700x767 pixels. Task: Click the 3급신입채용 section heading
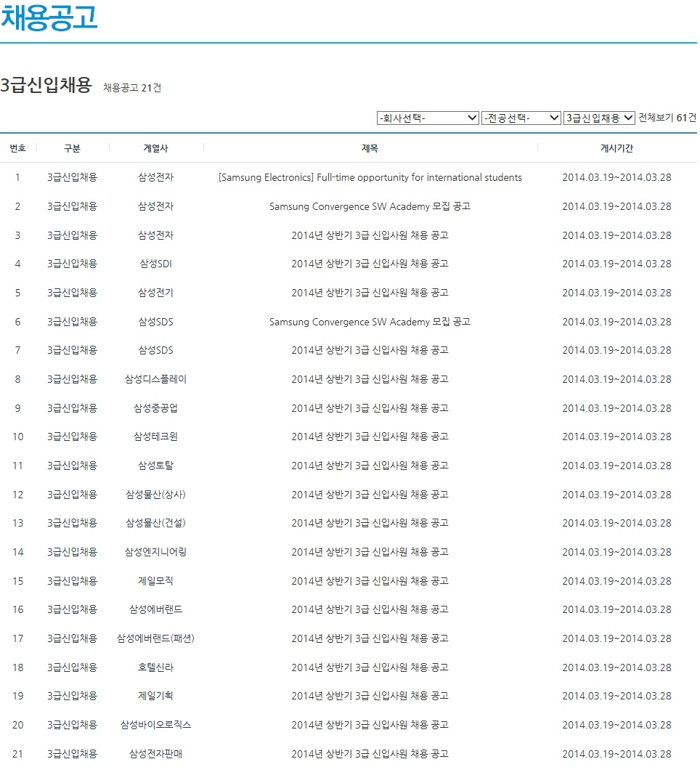(x=46, y=85)
